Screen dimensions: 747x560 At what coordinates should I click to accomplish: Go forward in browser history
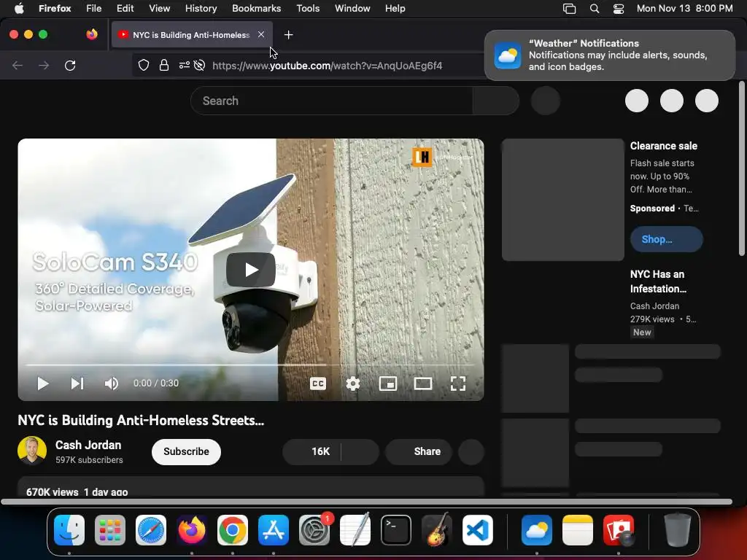pos(44,65)
